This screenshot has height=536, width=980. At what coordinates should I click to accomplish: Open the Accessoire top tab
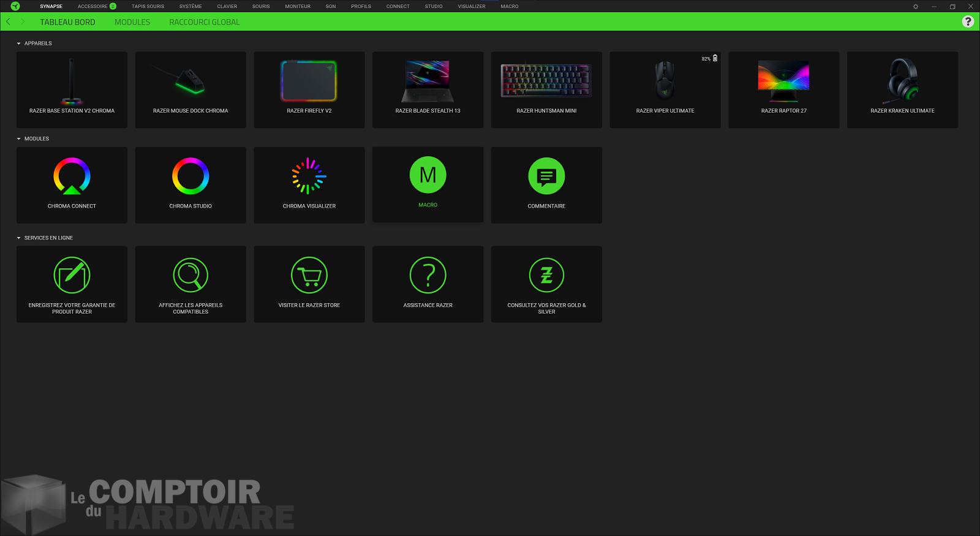click(x=92, y=6)
